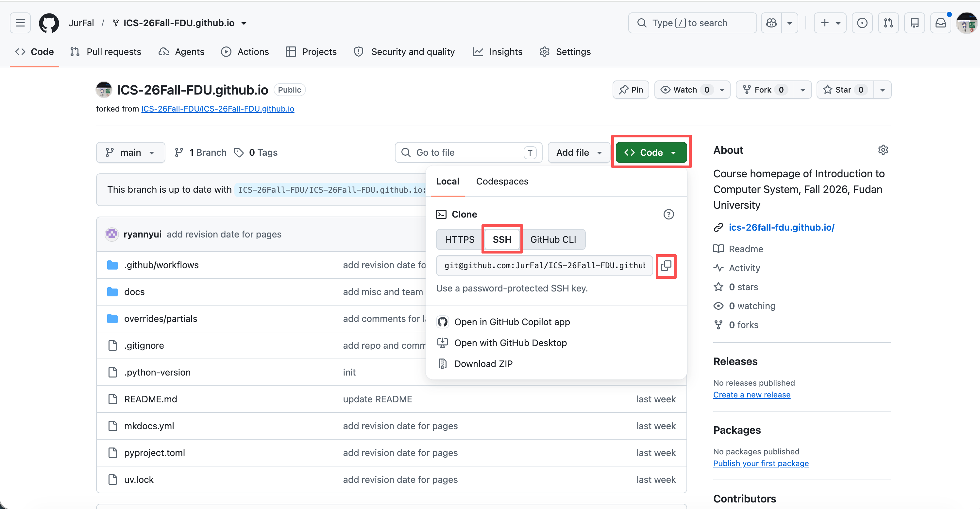Open the .github/workflows folder
The width and height of the screenshot is (980, 509).
[161, 265]
